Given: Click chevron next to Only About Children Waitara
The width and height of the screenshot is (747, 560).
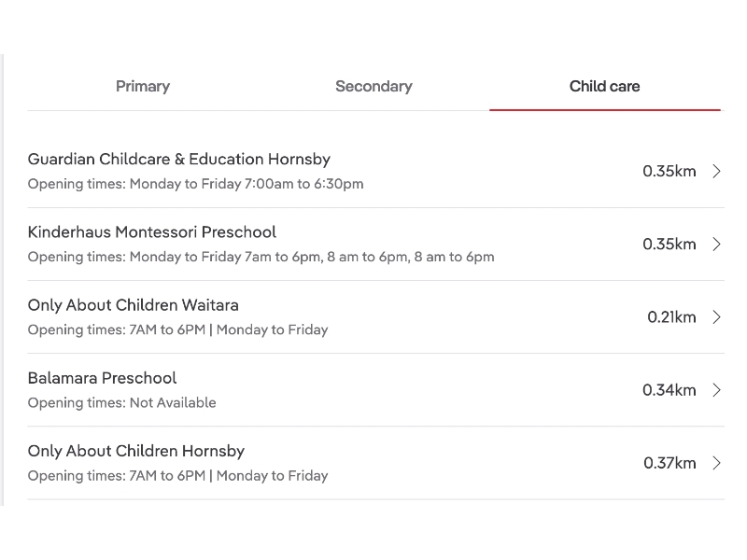Looking at the screenshot, I should pyautogui.click(x=716, y=316).
